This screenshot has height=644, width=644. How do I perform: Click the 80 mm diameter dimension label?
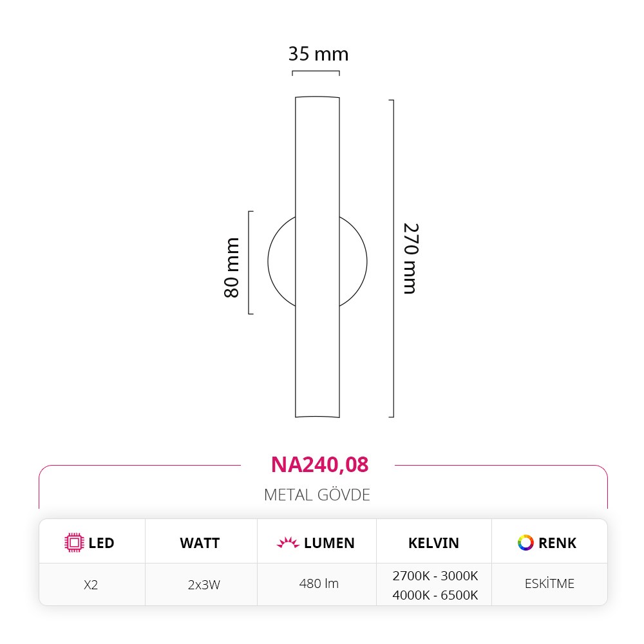[x=232, y=267]
